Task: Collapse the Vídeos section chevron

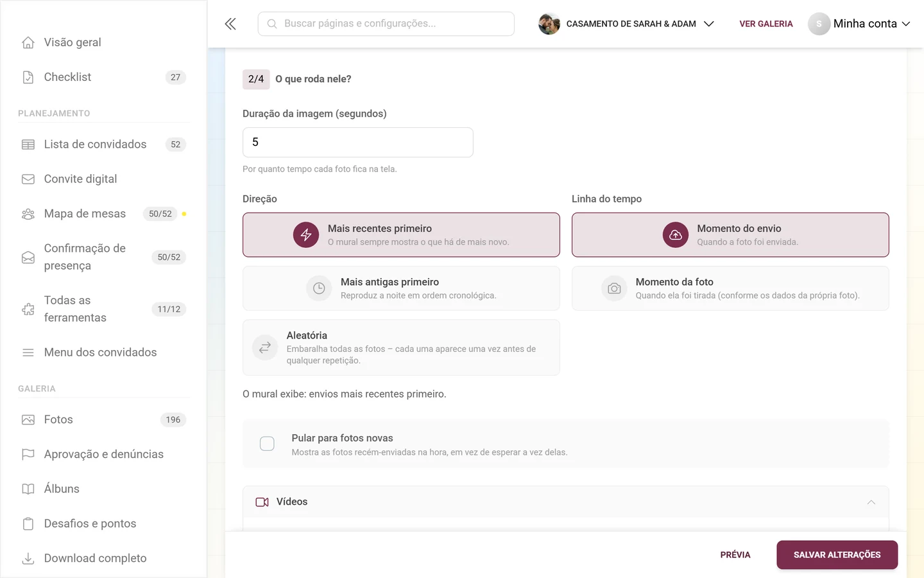Action: pos(871,502)
